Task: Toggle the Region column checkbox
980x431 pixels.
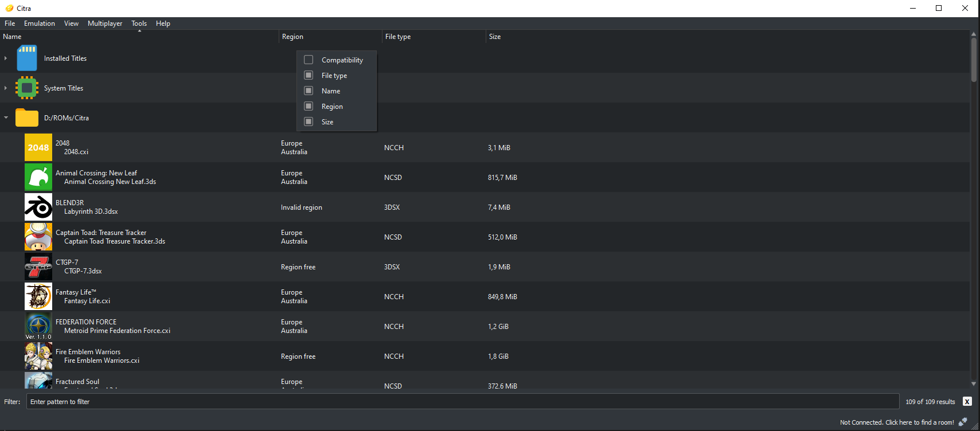Action: 309,106
